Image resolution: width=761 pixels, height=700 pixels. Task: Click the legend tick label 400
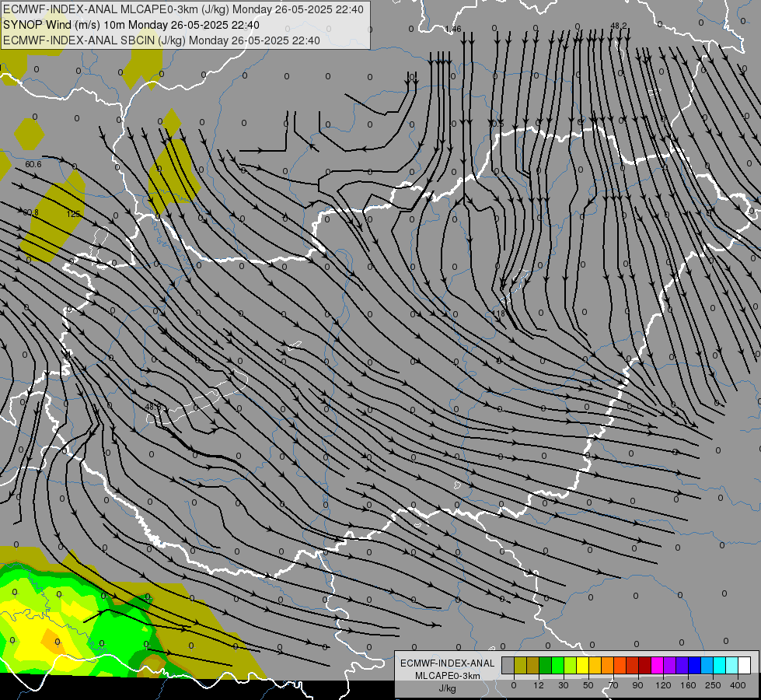pyautogui.click(x=738, y=685)
